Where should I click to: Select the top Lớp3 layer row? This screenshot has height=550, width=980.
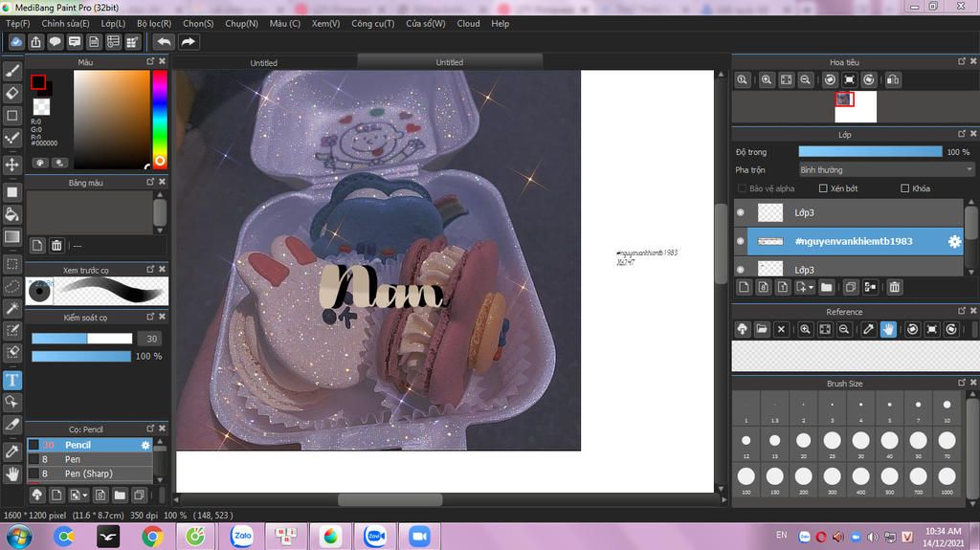pos(849,212)
